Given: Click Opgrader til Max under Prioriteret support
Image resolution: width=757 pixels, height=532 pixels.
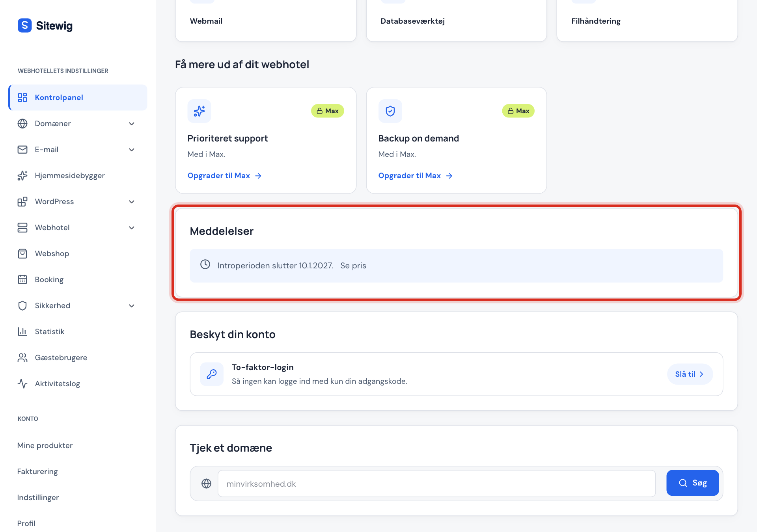Looking at the screenshot, I should (x=224, y=176).
